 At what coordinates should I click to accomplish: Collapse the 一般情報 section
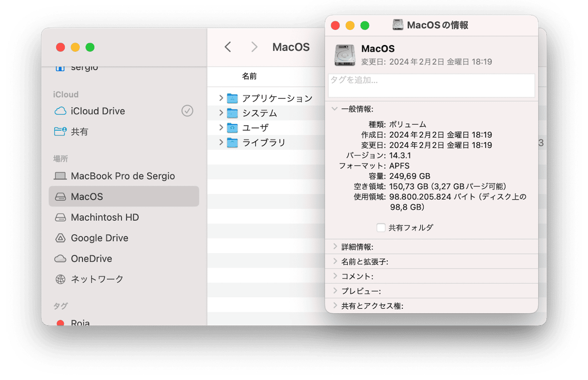click(335, 109)
